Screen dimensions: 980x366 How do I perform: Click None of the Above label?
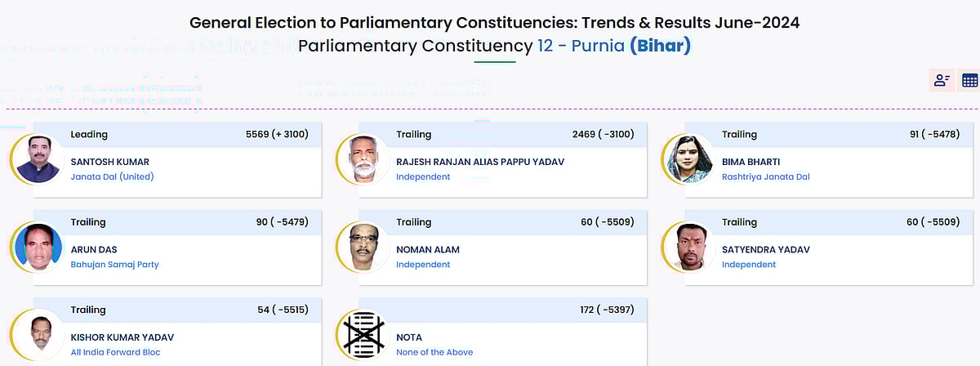(434, 353)
